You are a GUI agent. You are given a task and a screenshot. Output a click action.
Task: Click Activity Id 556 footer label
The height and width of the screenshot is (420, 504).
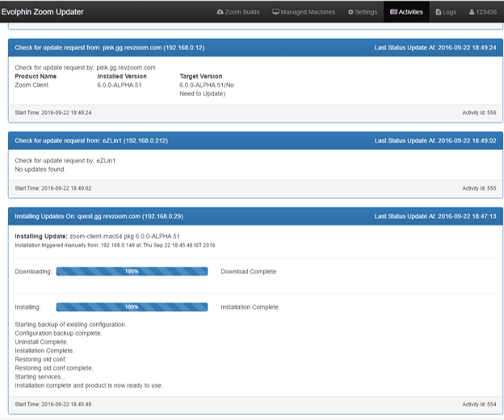[x=479, y=111]
